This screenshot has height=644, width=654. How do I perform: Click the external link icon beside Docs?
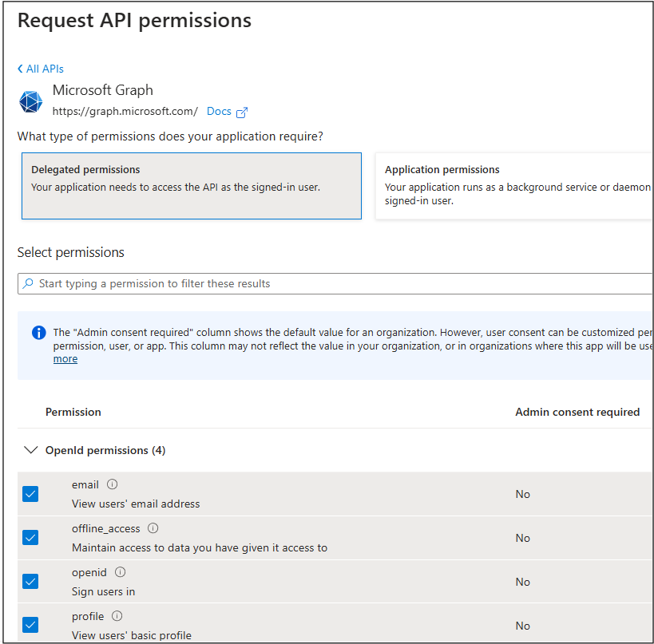coord(242,113)
